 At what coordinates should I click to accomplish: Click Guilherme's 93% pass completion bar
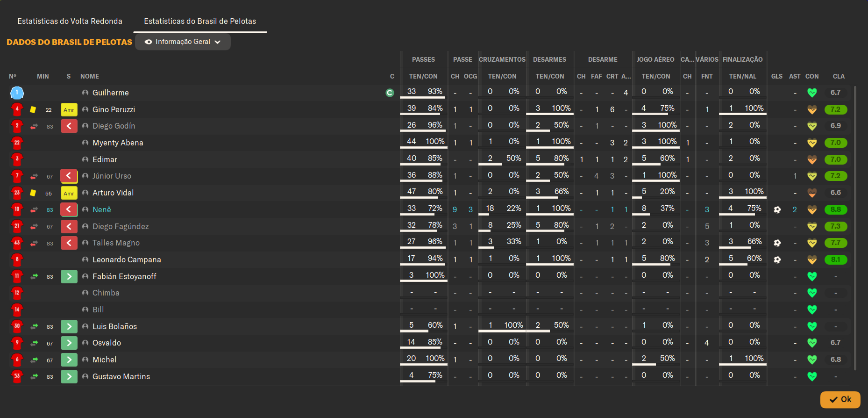tap(423, 98)
